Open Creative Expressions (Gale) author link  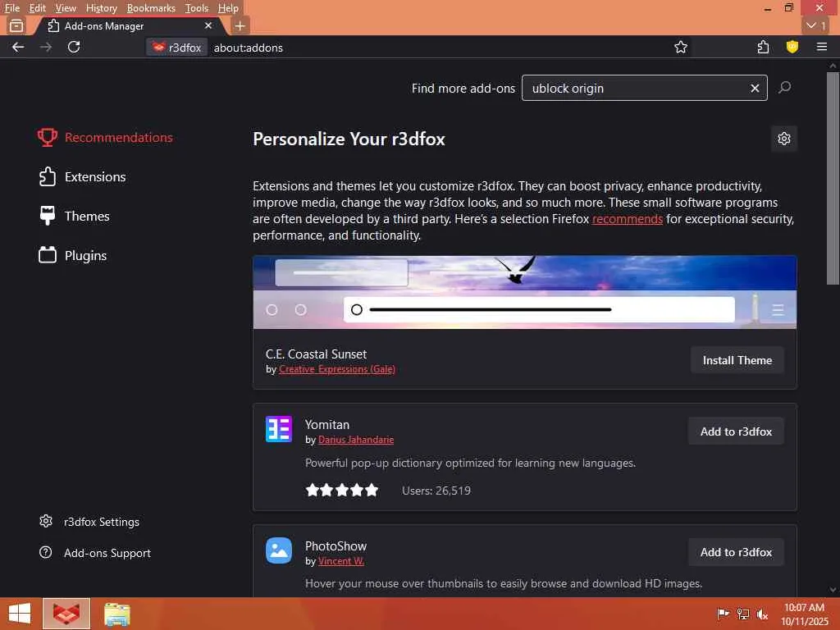tap(337, 369)
